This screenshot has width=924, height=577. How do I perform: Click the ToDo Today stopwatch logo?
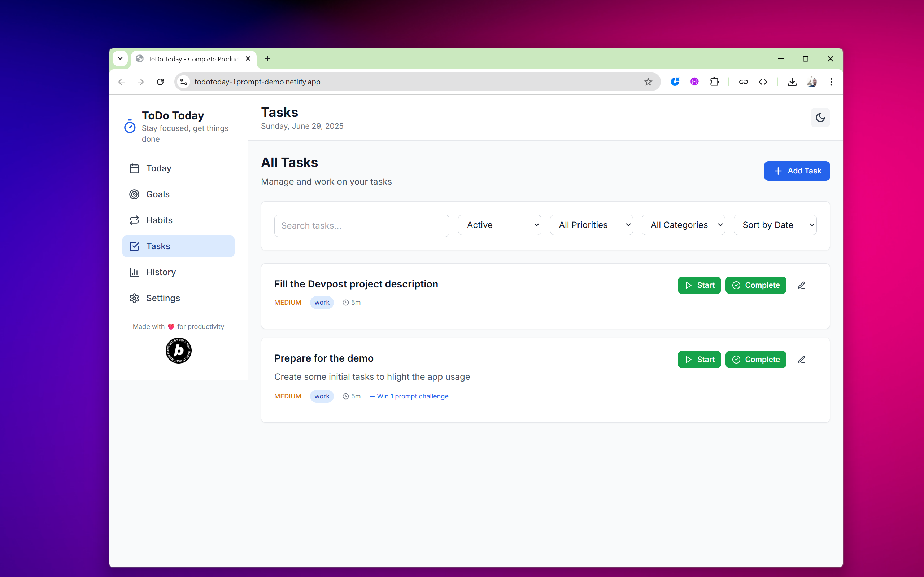(130, 126)
